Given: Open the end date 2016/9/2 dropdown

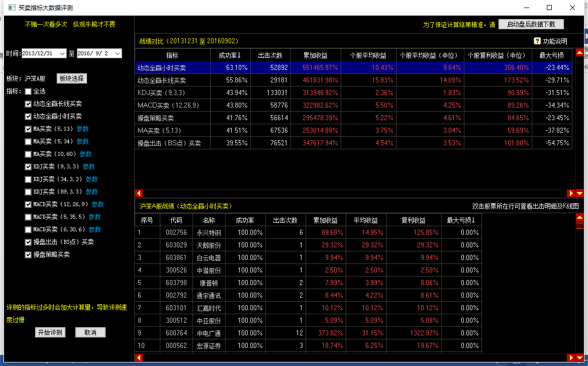Looking at the screenshot, I should (118, 53).
